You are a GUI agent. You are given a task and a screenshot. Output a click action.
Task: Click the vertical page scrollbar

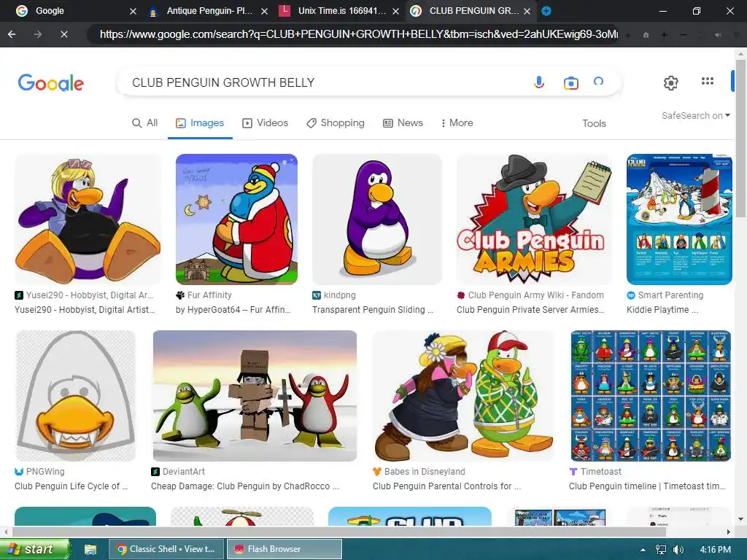pos(741,138)
